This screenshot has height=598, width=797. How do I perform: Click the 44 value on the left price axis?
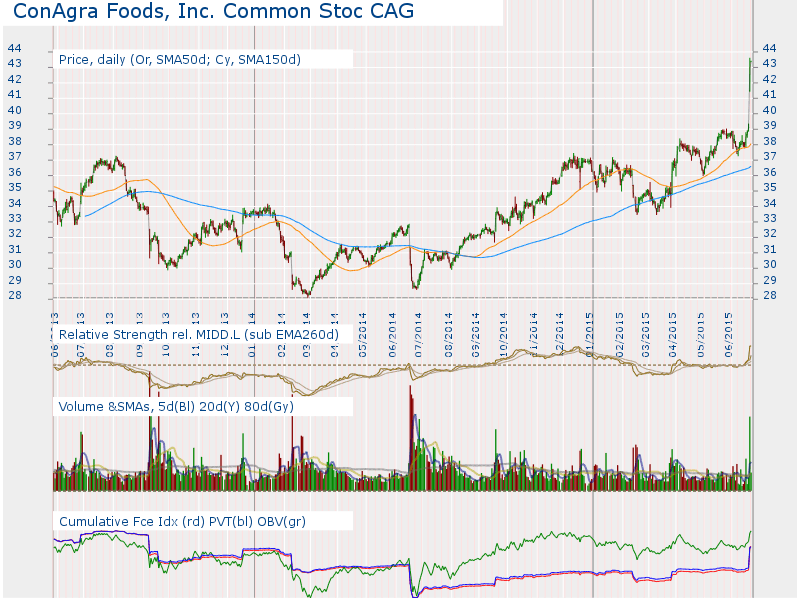pyautogui.click(x=15, y=48)
